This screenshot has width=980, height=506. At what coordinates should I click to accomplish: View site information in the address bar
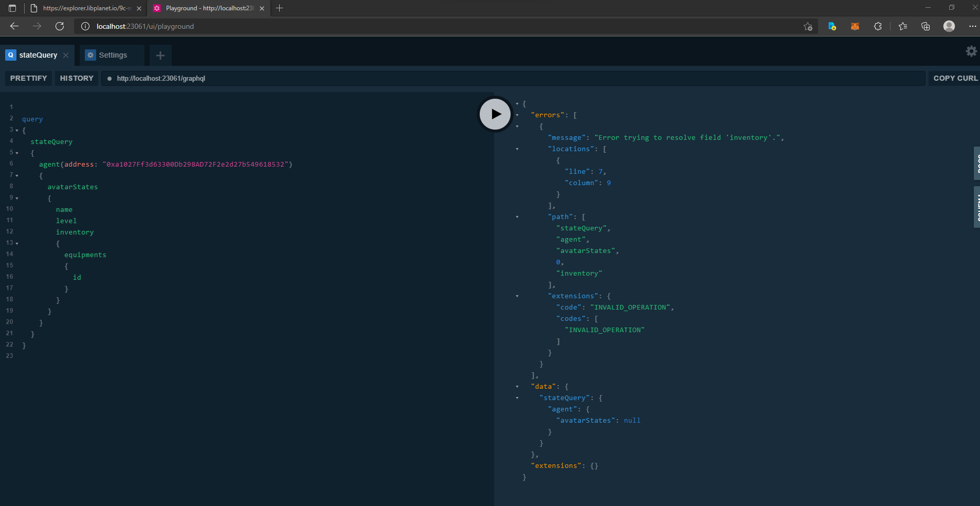(85, 26)
